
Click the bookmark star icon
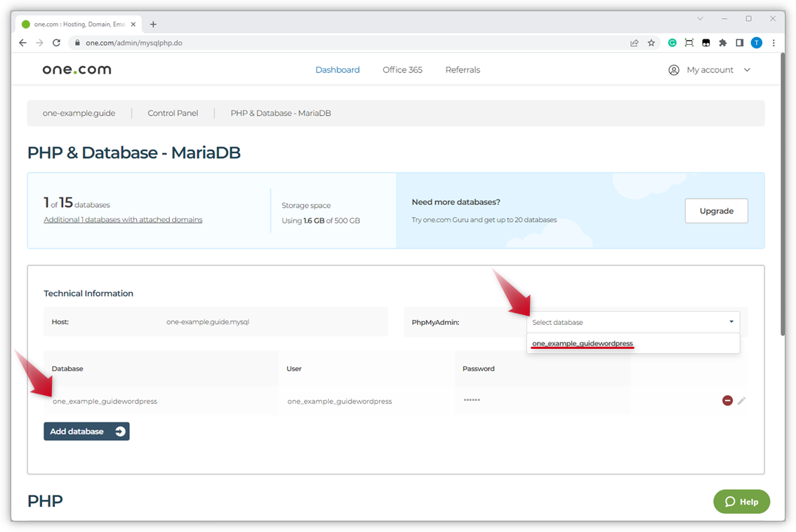click(x=651, y=43)
